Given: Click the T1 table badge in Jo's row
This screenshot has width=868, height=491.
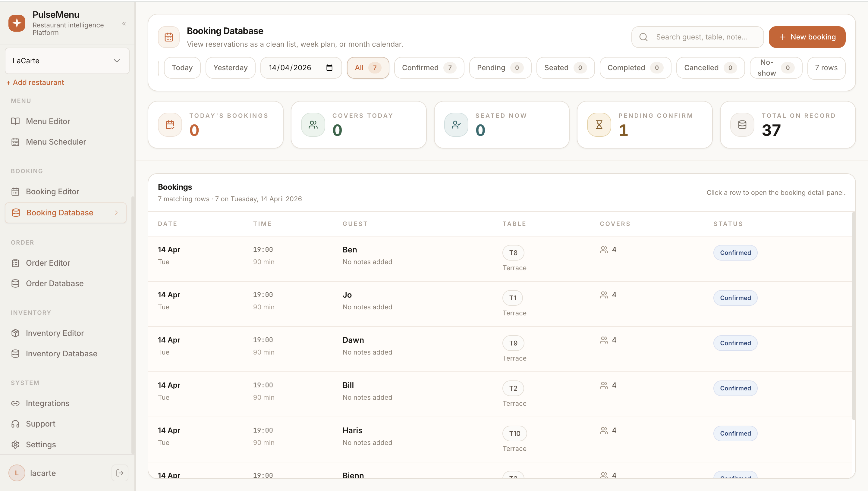Looking at the screenshot, I should 513,298.
